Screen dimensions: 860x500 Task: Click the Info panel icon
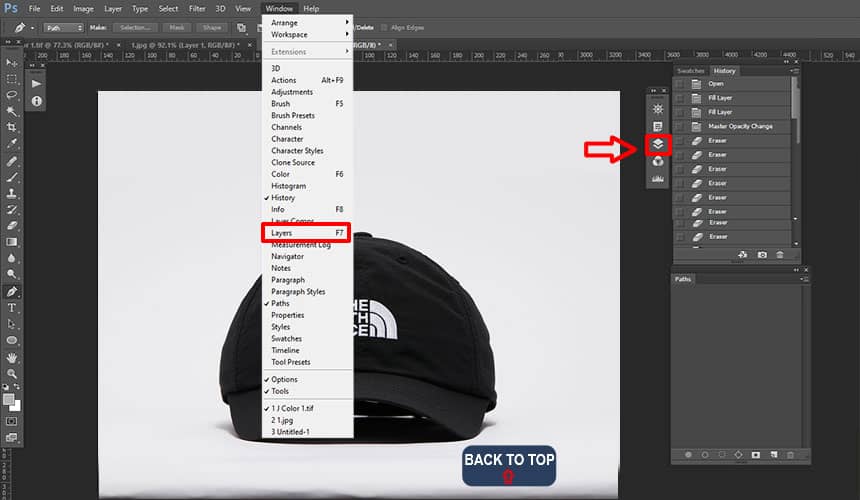click(36, 101)
